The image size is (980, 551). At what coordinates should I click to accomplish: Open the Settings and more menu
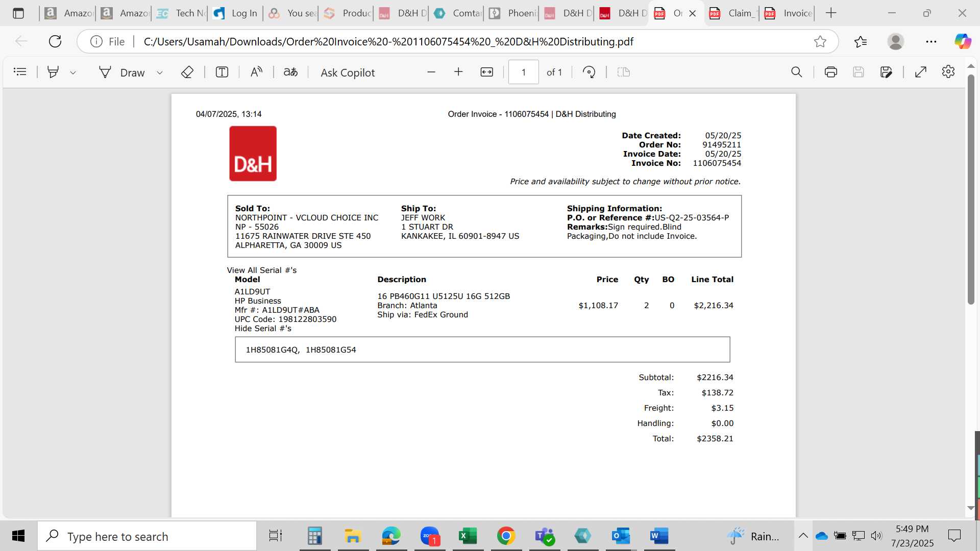[x=931, y=41]
